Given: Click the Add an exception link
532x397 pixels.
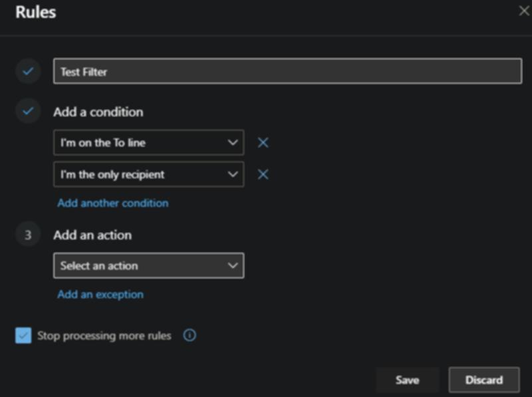Looking at the screenshot, I should (x=100, y=294).
